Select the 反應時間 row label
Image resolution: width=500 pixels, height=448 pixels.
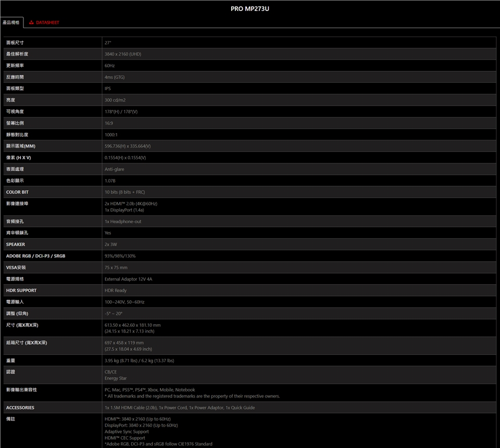pos(15,77)
